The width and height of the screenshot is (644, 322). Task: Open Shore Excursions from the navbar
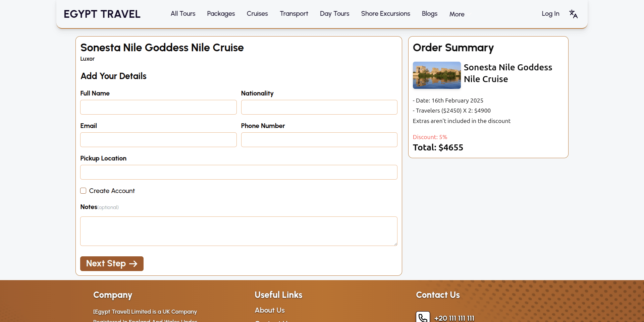(385, 14)
